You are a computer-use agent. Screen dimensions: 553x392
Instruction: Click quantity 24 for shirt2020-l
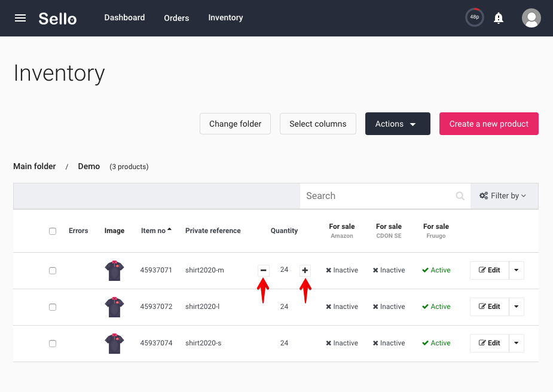click(x=284, y=307)
